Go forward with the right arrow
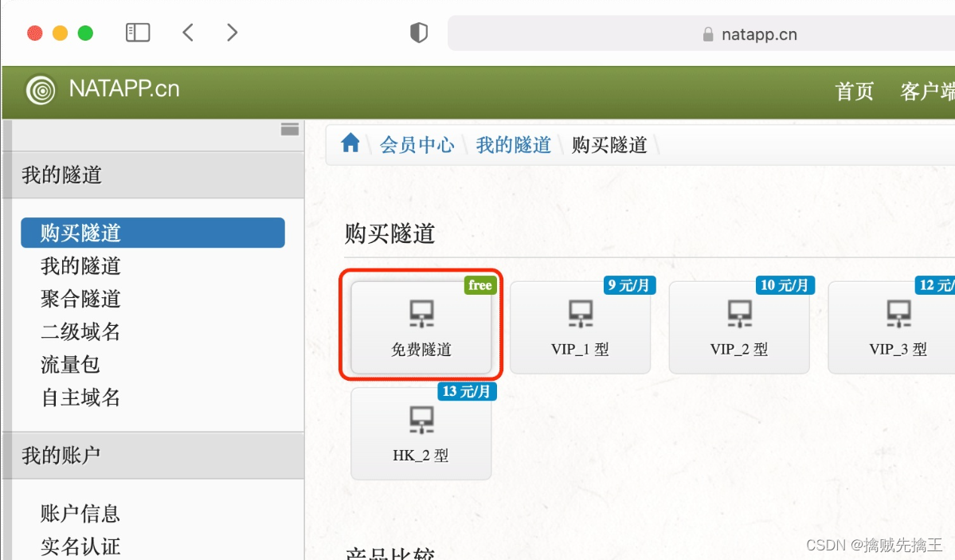This screenshot has height=560, width=955. coord(232,33)
